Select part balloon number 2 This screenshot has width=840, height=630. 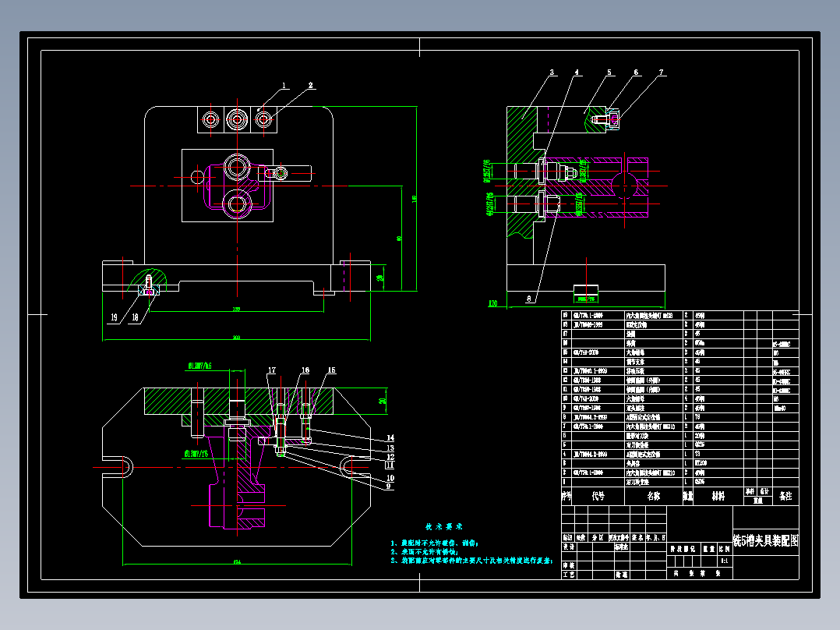(311, 85)
